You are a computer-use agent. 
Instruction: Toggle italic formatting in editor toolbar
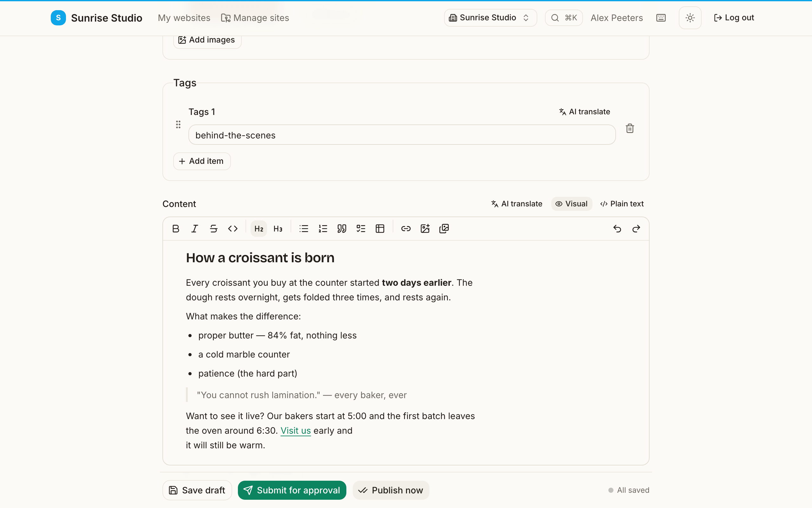[195, 229]
